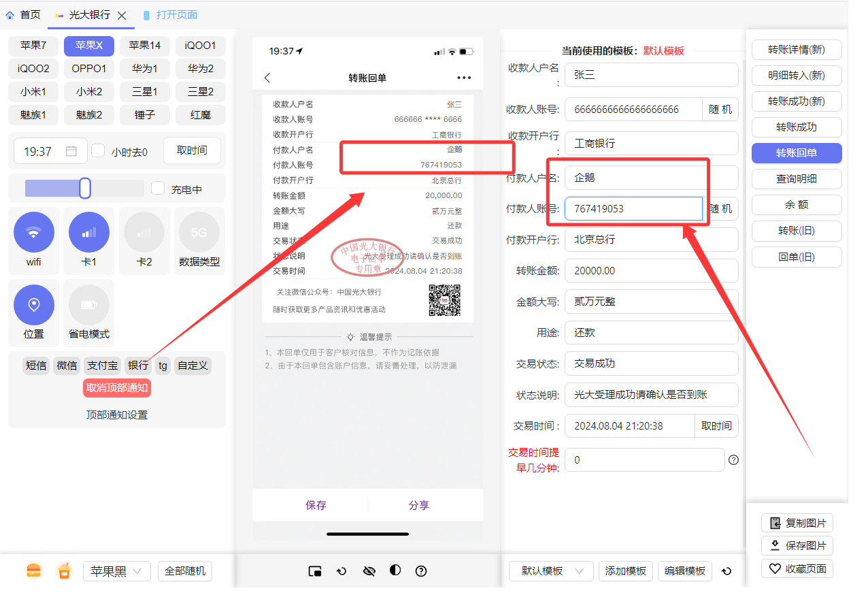This screenshot has height=597, width=868.
Task: Toggle the half-circle contrast icon
Action: coord(395,570)
